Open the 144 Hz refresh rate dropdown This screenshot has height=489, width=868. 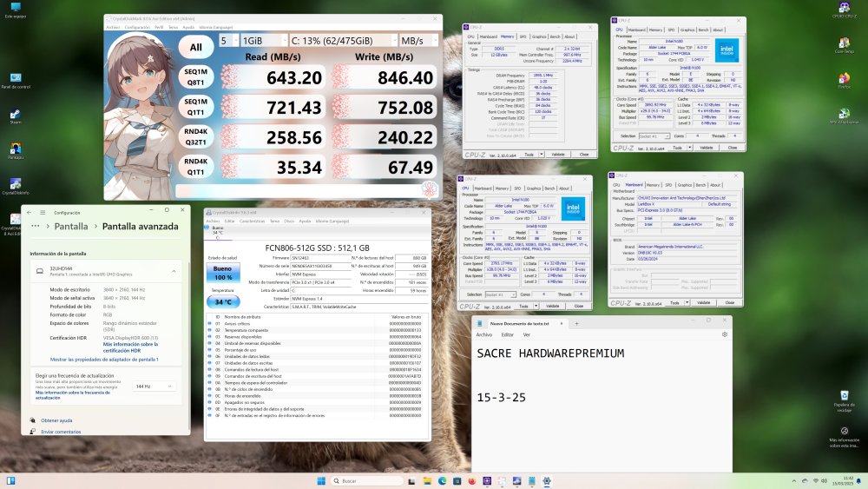154,386
